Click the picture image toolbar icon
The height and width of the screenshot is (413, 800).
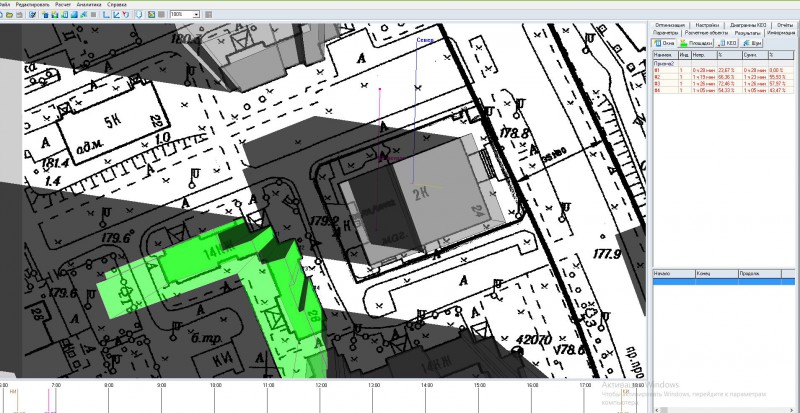click(x=152, y=14)
